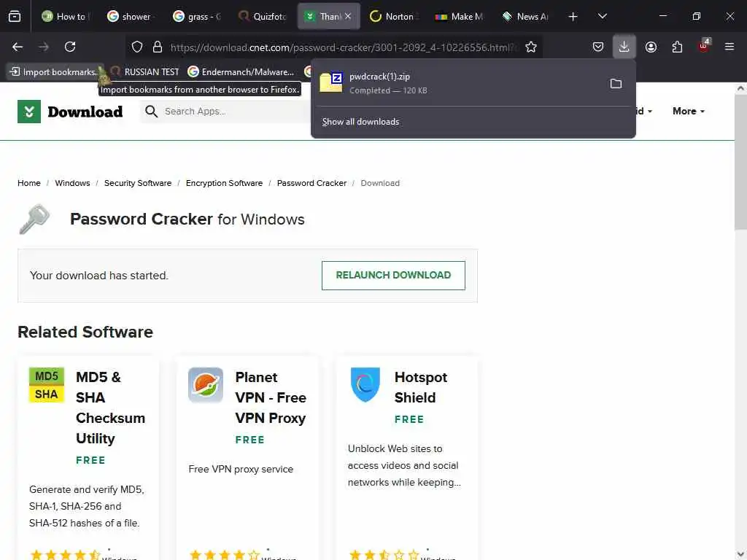Click the Download site name text
Viewport: 747px width, 560px height.
pos(85,112)
